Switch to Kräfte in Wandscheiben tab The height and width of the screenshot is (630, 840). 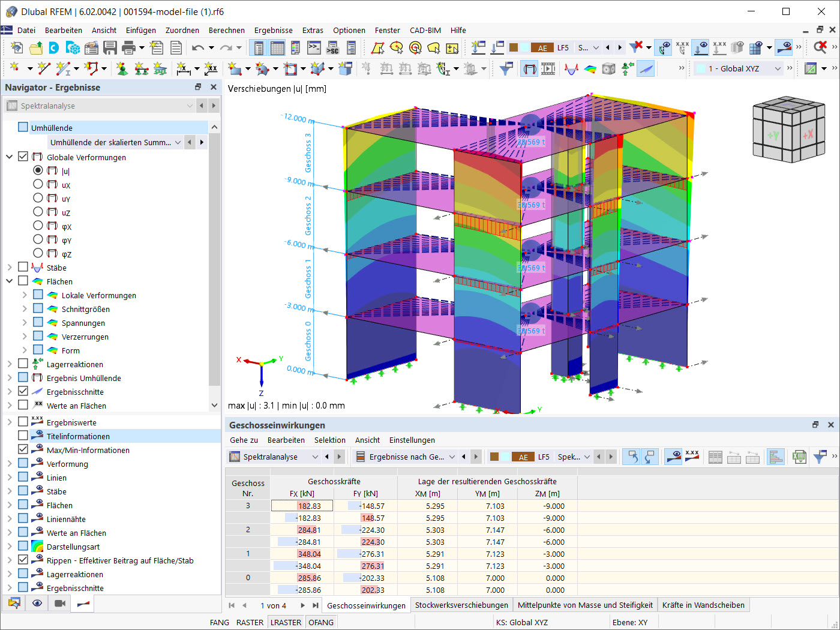click(x=703, y=605)
